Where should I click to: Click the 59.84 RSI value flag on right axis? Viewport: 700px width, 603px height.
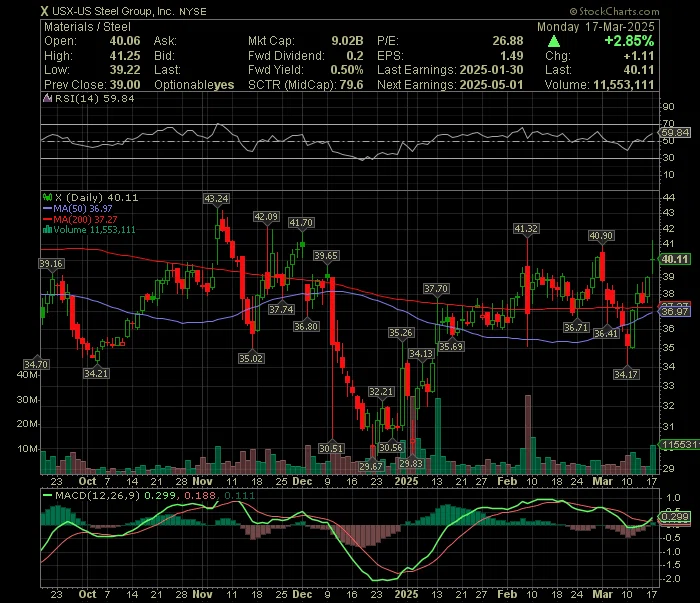coord(675,133)
